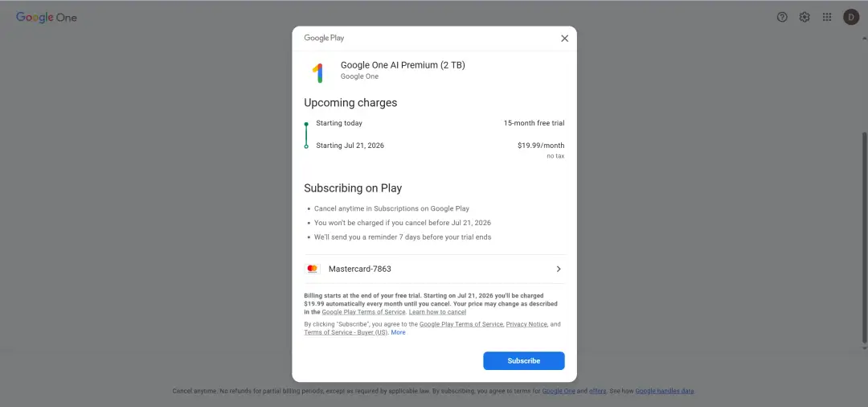This screenshot has height=407, width=868.
Task: Expand payment method chevron arrow
Action: tap(559, 269)
